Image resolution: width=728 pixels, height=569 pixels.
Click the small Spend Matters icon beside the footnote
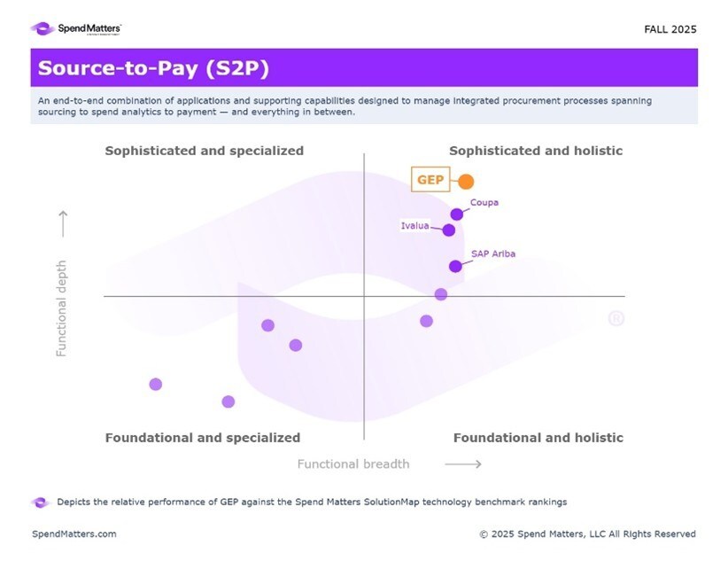coord(41,503)
